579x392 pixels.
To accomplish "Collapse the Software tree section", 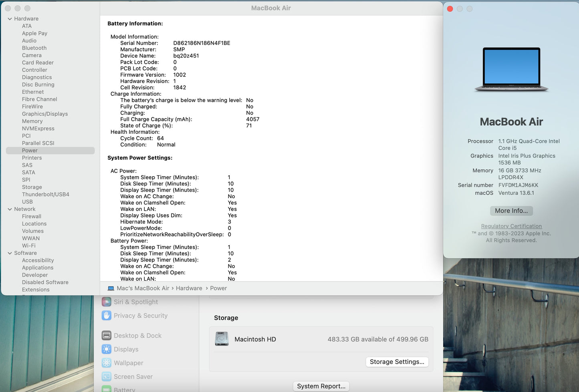I will (x=10, y=253).
